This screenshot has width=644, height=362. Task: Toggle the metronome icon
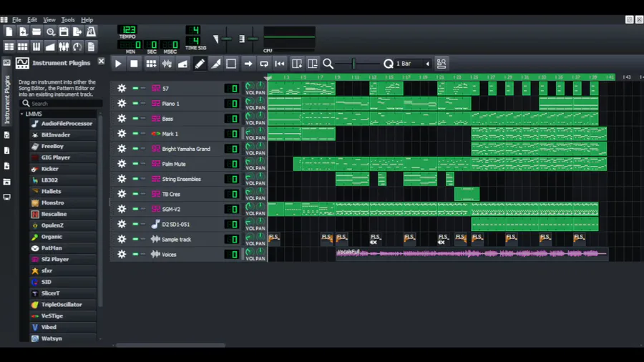click(x=91, y=31)
